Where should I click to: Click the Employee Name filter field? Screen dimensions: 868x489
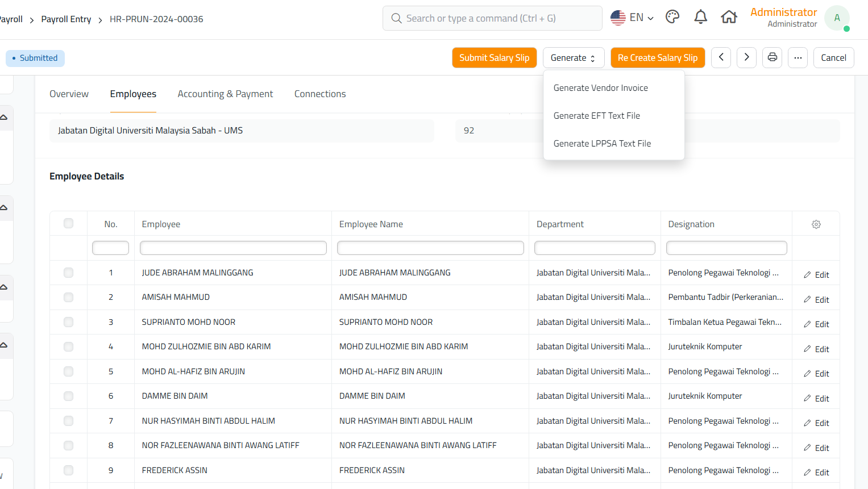(430, 248)
